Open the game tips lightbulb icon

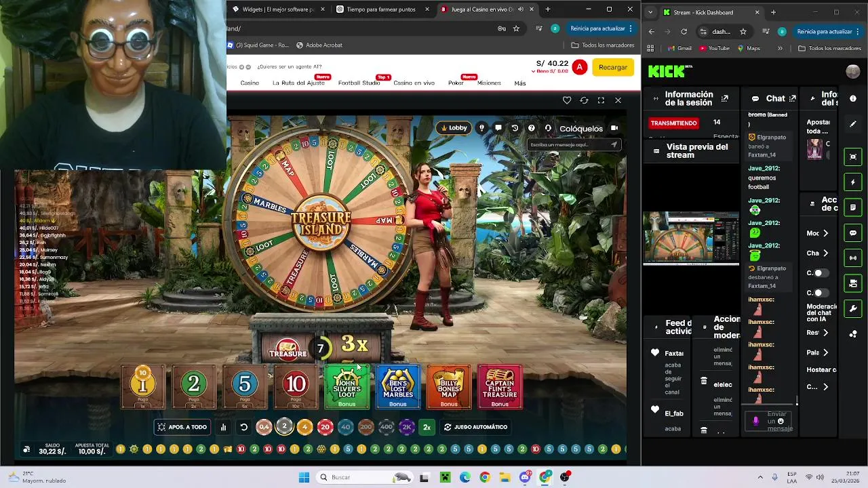[481, 128]
